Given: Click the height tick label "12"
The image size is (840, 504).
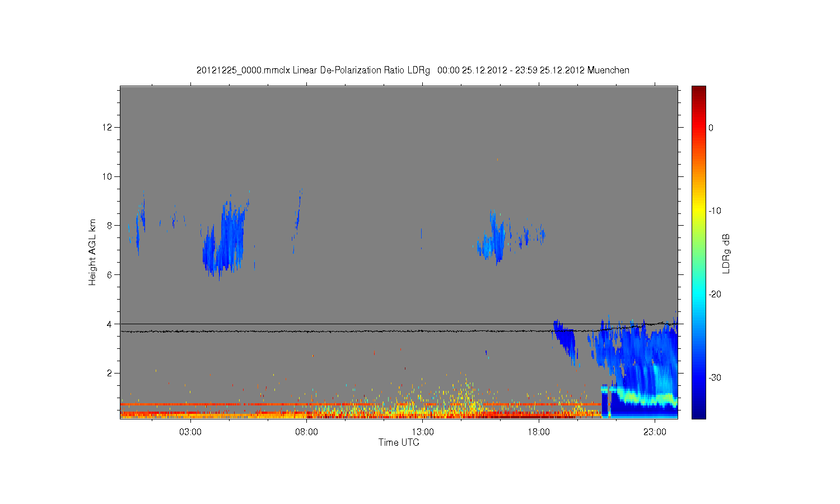Looking at the screenshot, I should pos(108,128).
